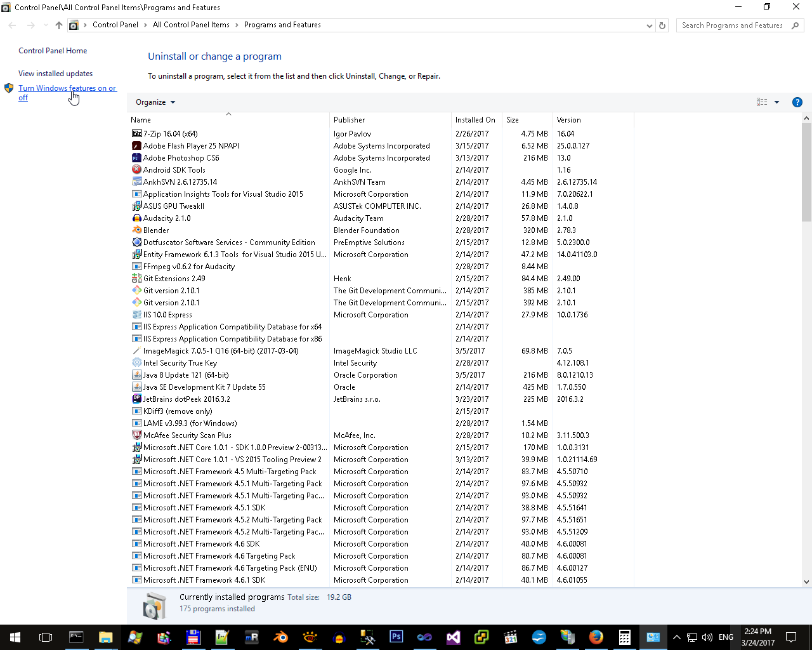812x650 pixels.
Task: Sort programs by the Version column
Action: (593, 120)
